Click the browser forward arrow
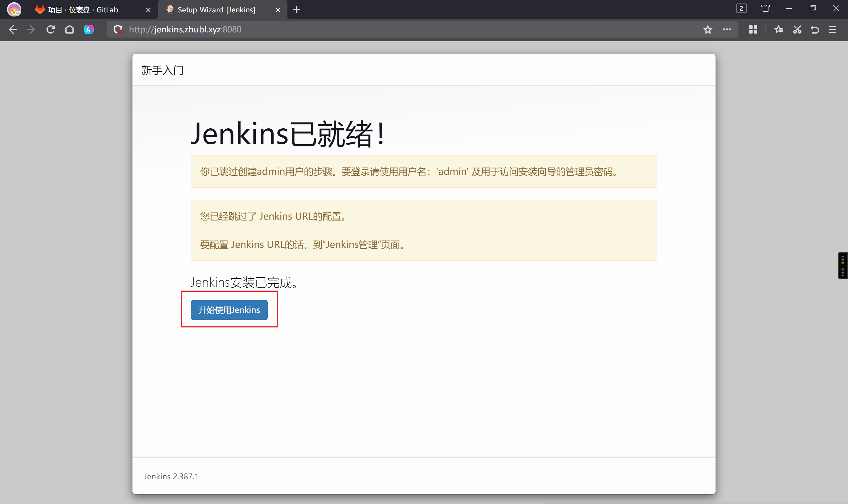The image size is (848, 504). click(x=31, y=29)
